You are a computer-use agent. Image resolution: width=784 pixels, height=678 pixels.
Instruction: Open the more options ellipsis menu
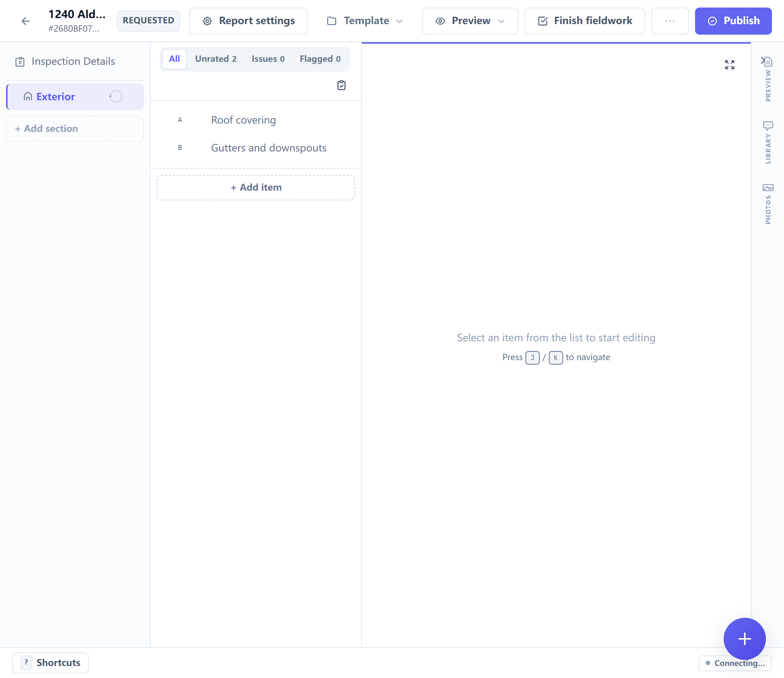670,21
